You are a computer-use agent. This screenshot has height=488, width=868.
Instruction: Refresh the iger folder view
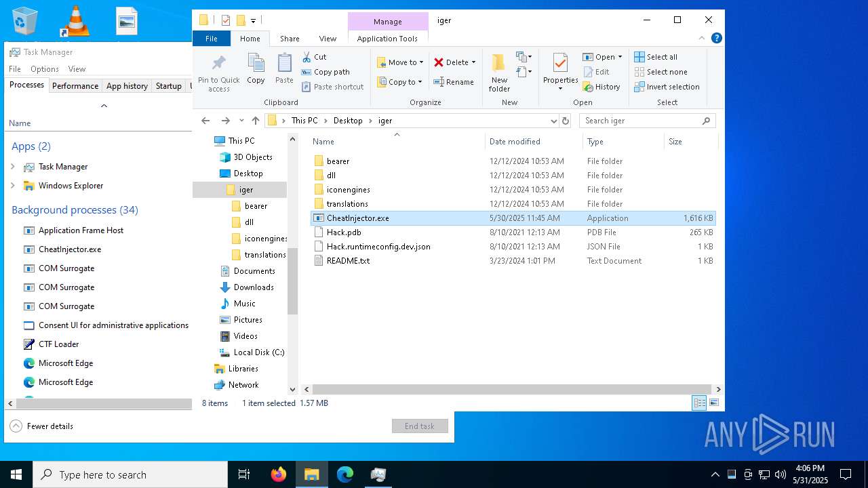coord(566,121)
